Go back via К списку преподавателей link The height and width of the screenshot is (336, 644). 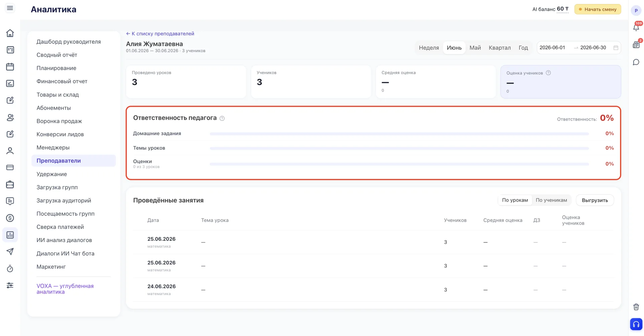coord(160,34)
